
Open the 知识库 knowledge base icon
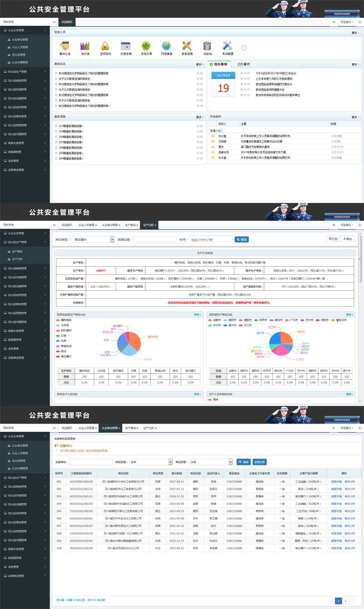(x=84, y=46)
